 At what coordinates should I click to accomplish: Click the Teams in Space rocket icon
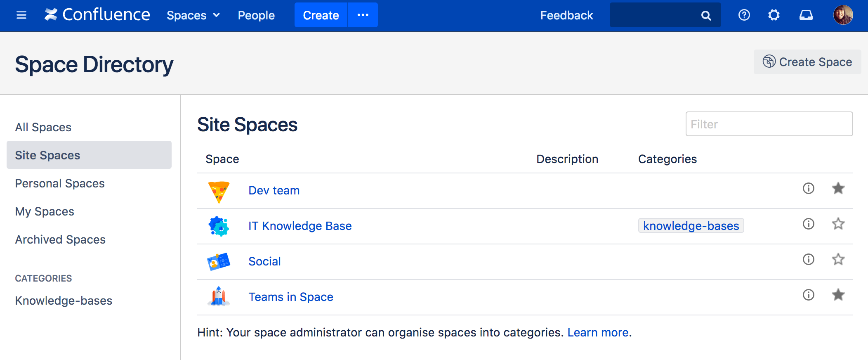219,296
